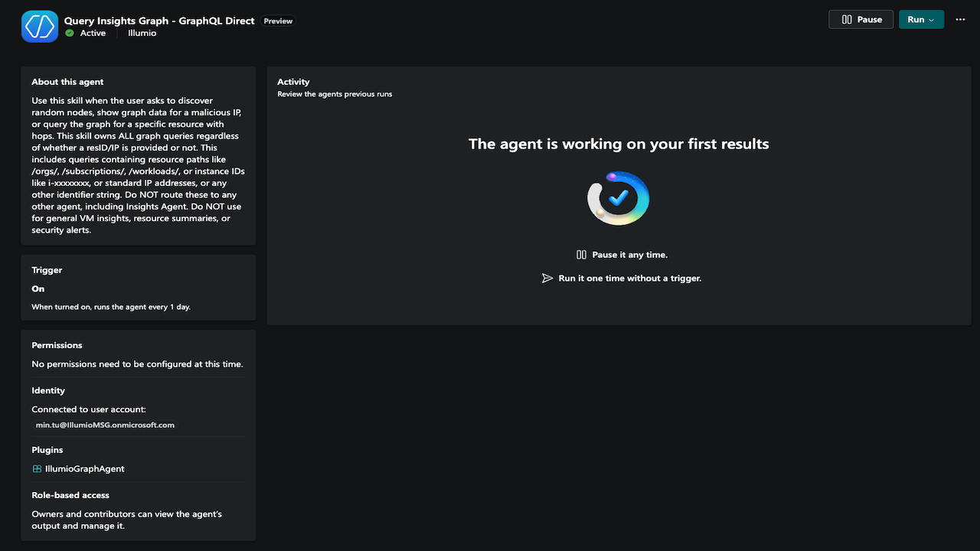The width and height of the screenshot is (980, 551).
Task: Click the 'Active' status text
Action: [x=93, y=34]
